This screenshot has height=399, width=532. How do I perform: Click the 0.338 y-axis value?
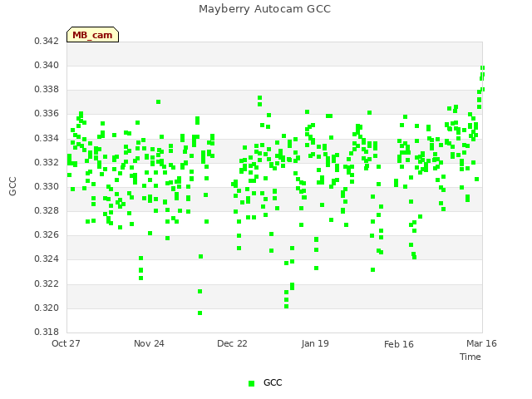pyautogui.click(x=47, y=89)
